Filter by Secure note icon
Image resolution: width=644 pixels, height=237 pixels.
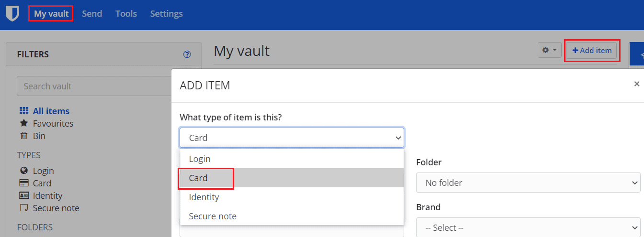24,208
